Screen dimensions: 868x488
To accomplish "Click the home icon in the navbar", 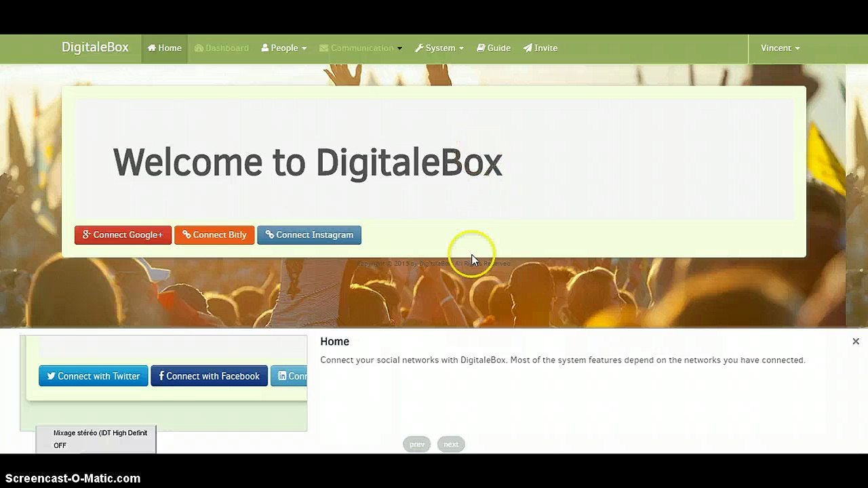I will pos(152,48).
